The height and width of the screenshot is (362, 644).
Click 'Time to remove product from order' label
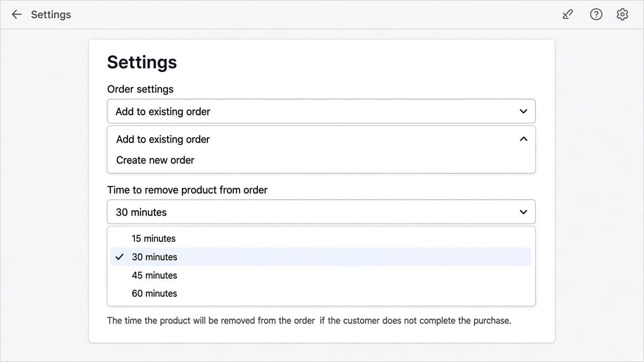187,190
